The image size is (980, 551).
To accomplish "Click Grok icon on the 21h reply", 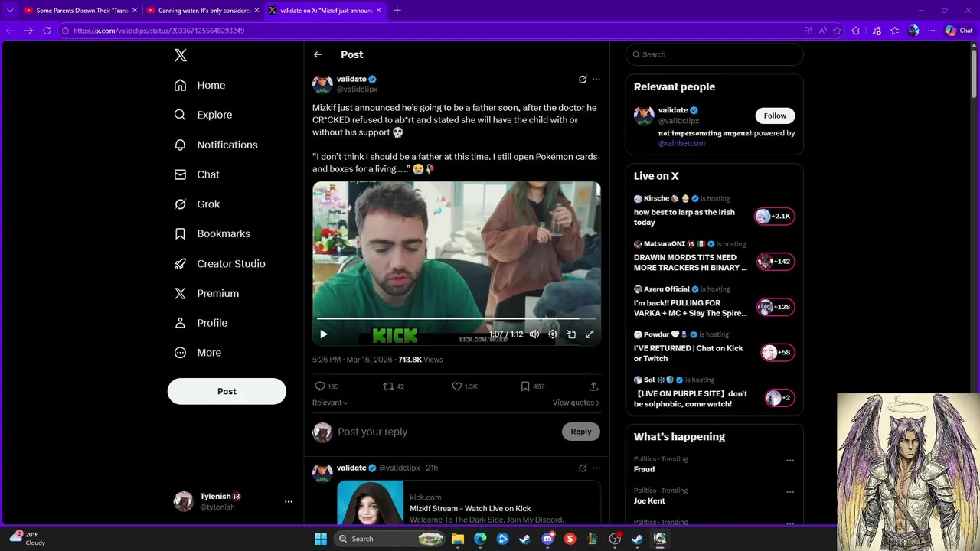I will [583, 468].
